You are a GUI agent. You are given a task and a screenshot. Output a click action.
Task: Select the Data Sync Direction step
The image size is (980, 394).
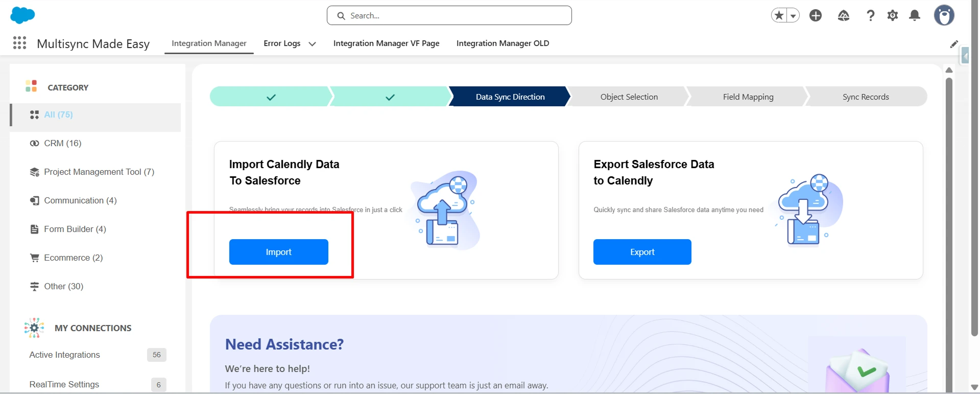(x=510, y=97)
